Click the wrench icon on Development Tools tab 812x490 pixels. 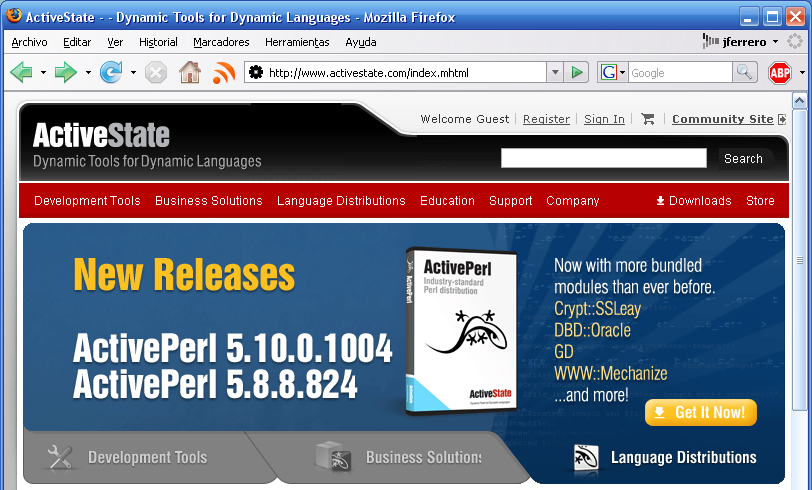point(60,457)
